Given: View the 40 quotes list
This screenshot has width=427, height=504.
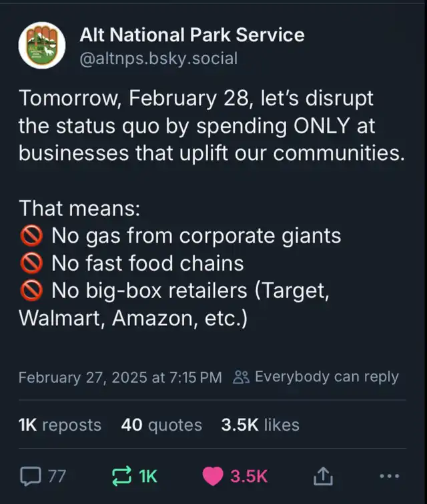Looking at the screenshot, I should coord(161,425).
